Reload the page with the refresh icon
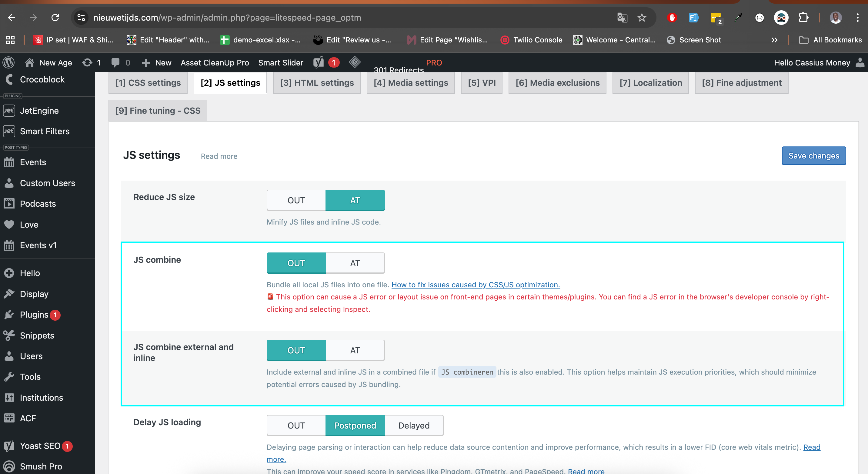This screenshot has width=868, height=474. pos(55,18)
